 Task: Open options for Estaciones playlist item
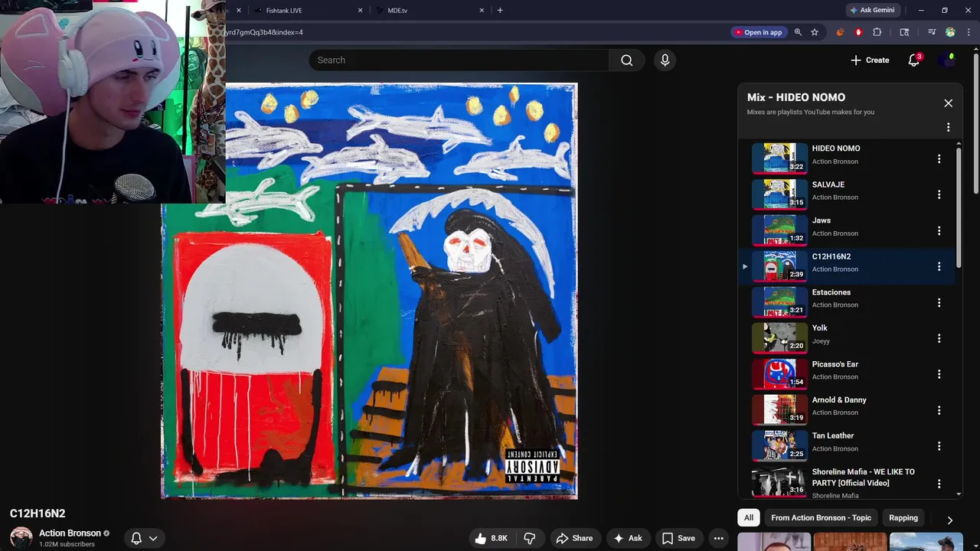(939, 303)
